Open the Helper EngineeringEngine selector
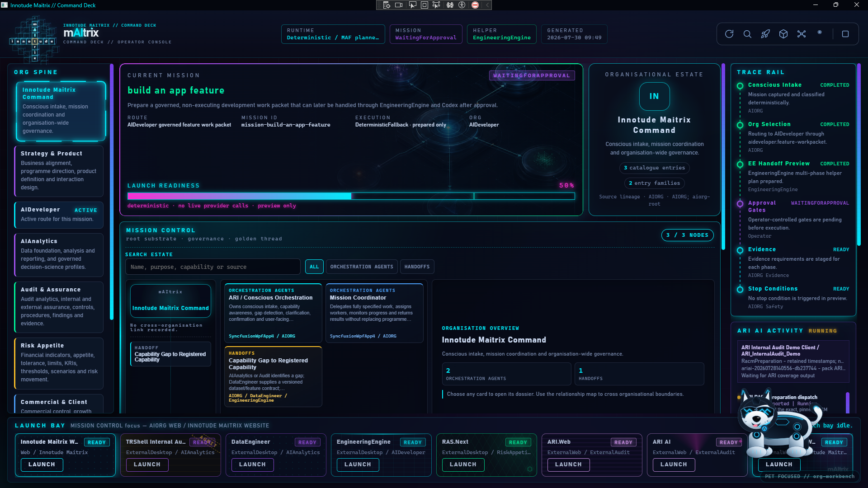 coord(502,34)
